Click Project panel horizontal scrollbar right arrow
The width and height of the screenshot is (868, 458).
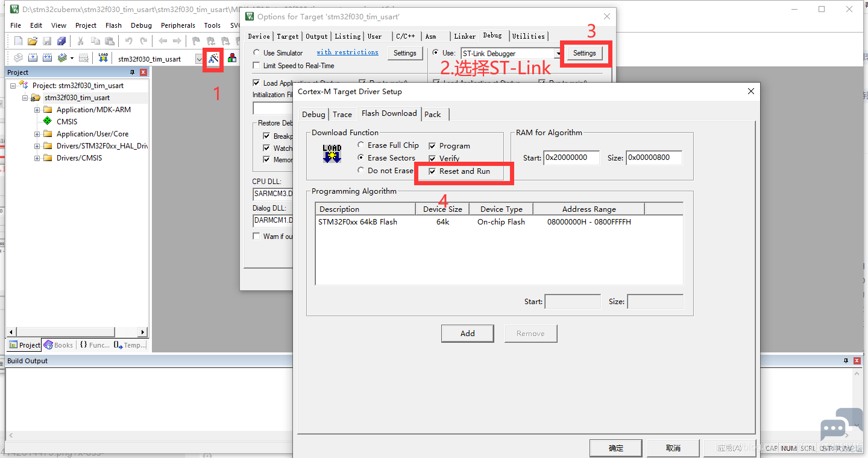click(x=143, y=332)
